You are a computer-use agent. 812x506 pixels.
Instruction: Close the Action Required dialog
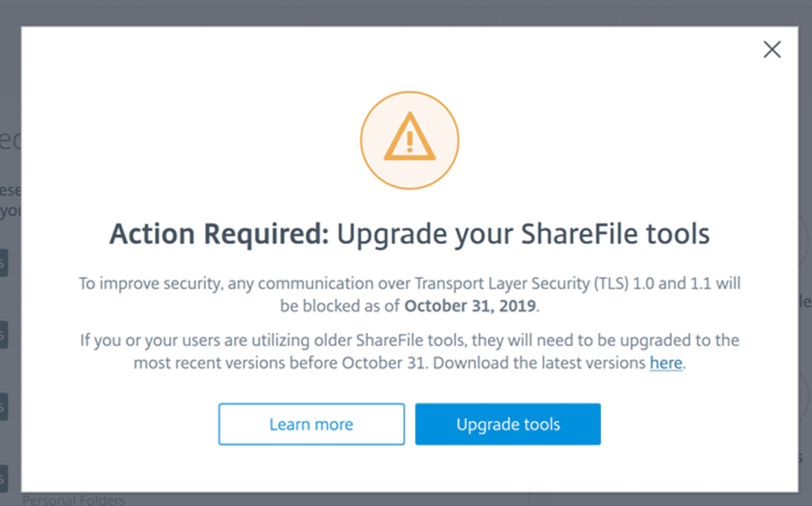tap(772, 50)
